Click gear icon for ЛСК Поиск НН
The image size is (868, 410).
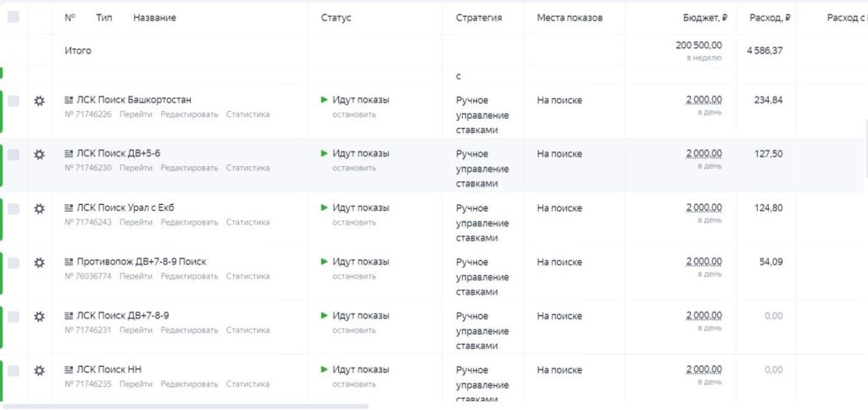pos(39,370)
